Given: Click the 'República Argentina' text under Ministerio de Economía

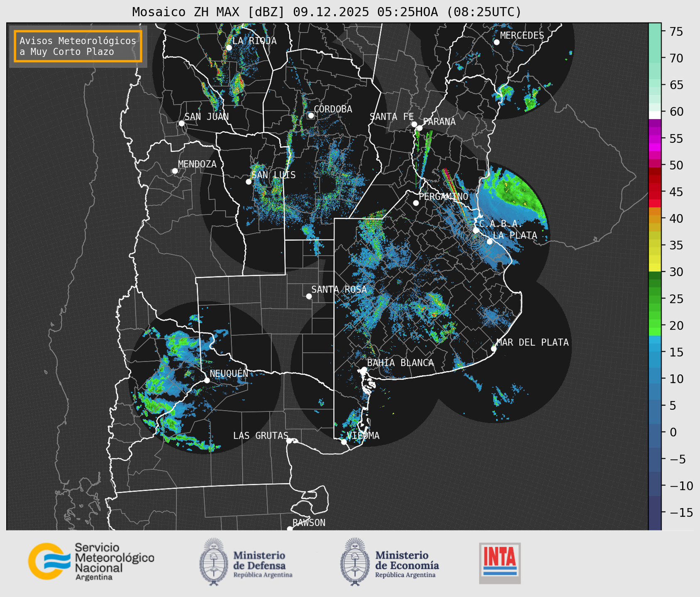Looking at the screenshot, I should point(405,575).
